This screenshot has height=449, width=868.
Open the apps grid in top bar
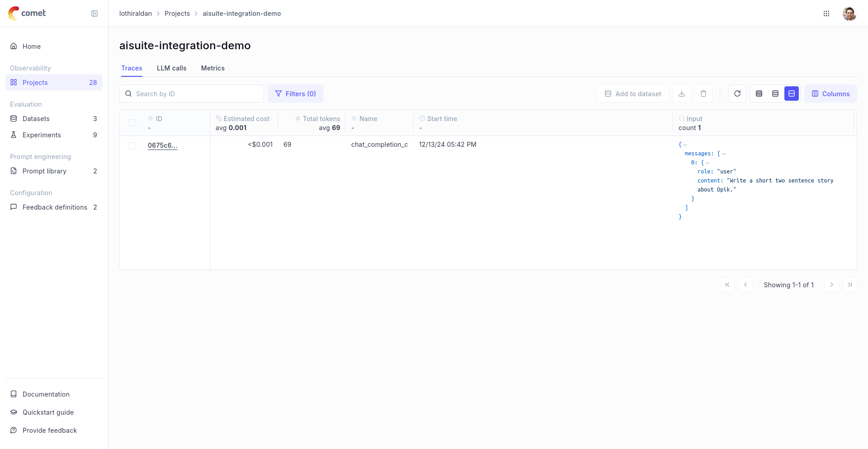826,14
